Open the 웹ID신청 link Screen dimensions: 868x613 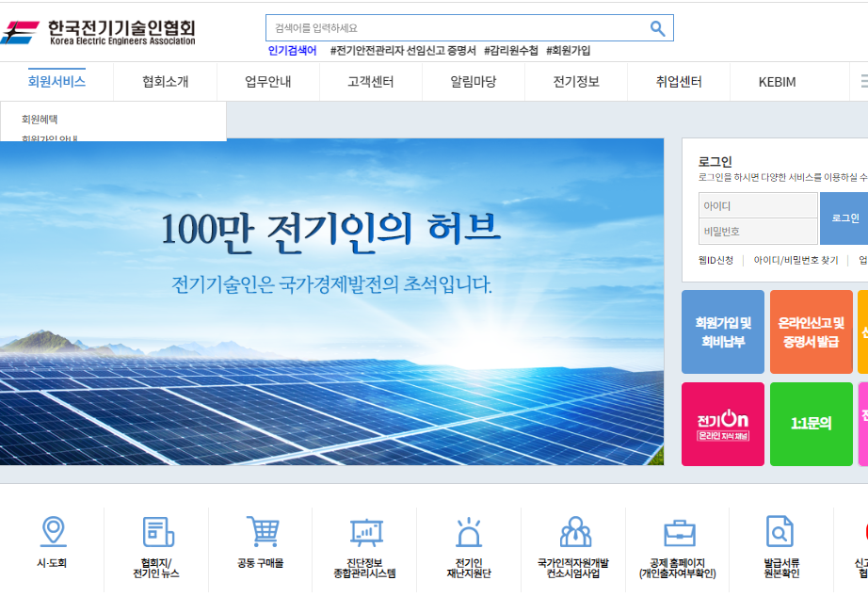715,260
